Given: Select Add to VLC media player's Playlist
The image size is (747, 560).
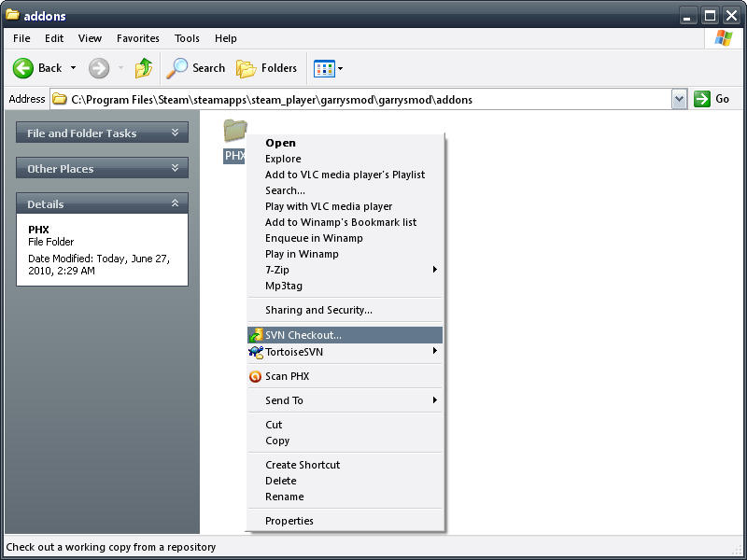Looking at the screenshot, I should (x=345, y=175).
